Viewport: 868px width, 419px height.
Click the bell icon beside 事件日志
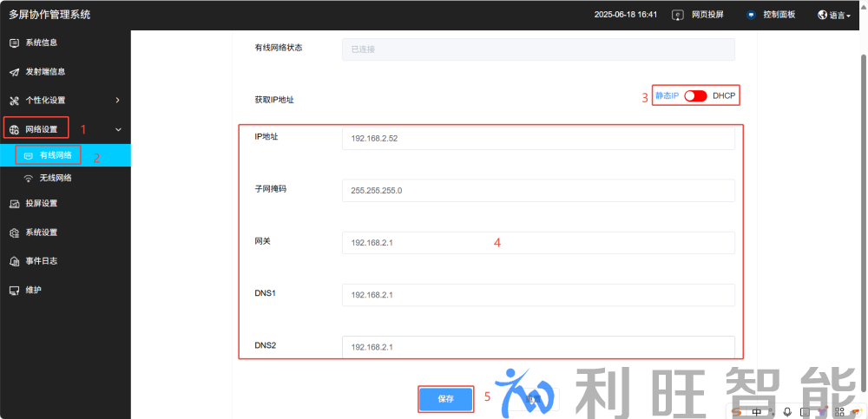(15, 261)
